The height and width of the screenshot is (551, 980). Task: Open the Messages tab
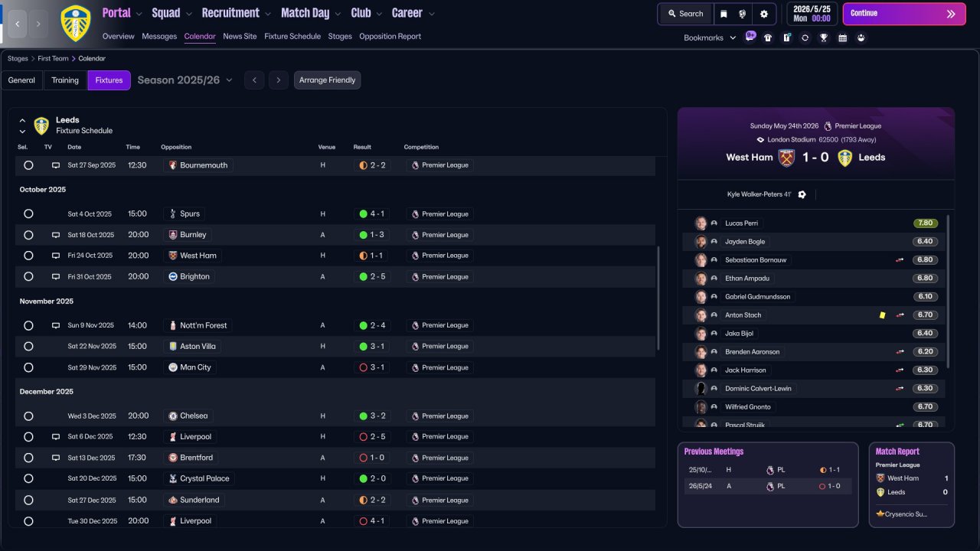click(x=159, y=37)
